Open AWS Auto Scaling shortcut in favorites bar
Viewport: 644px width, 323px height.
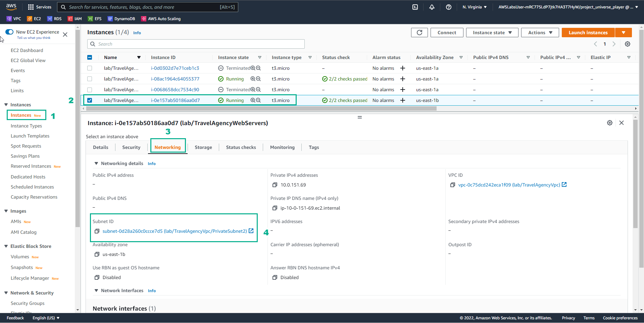[x=161, y=19]
